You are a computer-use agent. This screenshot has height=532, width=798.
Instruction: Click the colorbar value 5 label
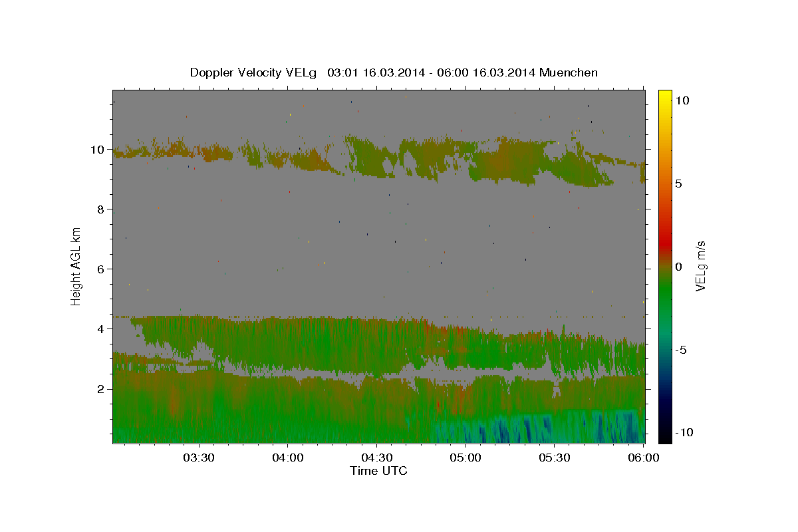(679, 184)
